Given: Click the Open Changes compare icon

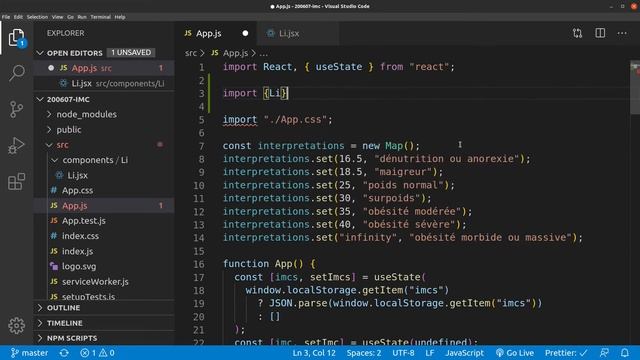Looking at the screenshot, I should point(577,33).
